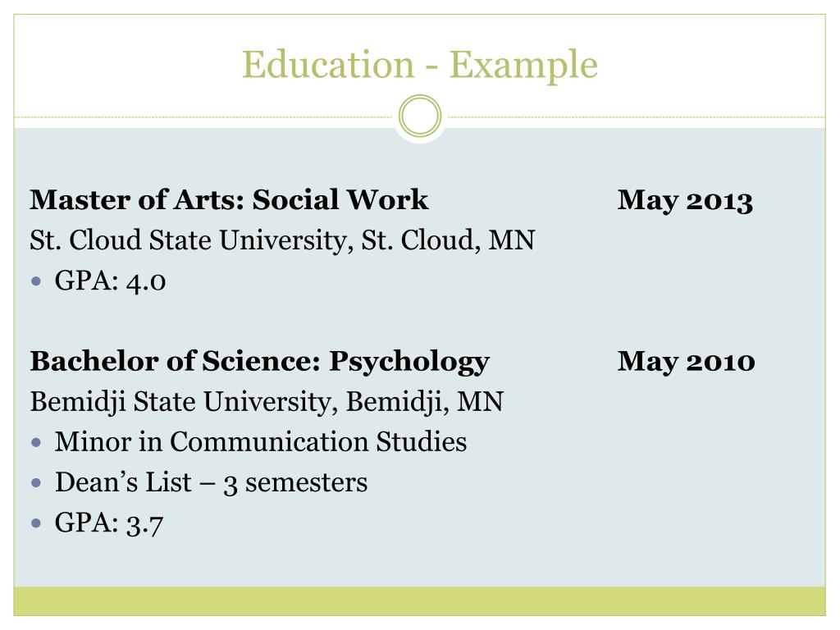
Task: Click the bullet before Dean's List
Action: coord(36,482)
